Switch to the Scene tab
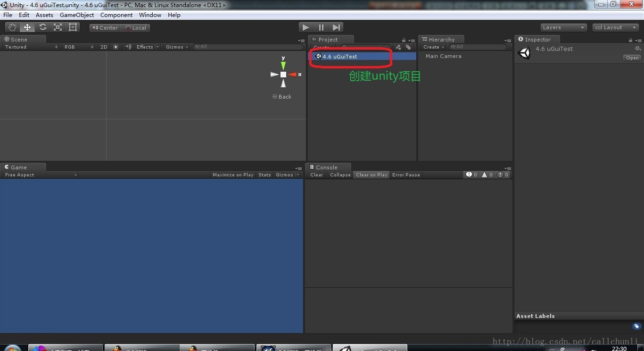 (23, 40)
